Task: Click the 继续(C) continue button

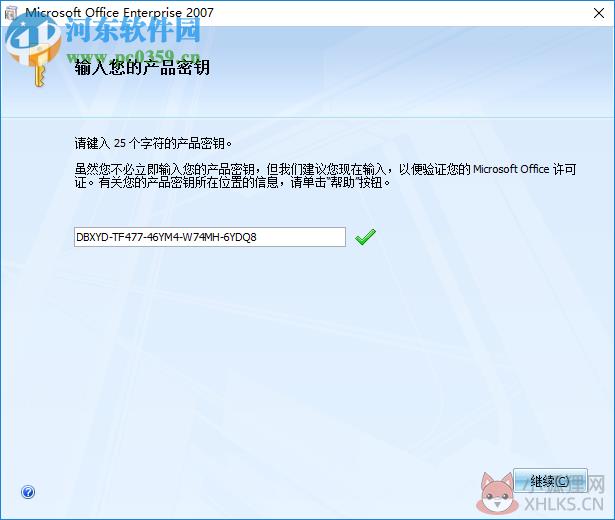Action: [550, 480]
